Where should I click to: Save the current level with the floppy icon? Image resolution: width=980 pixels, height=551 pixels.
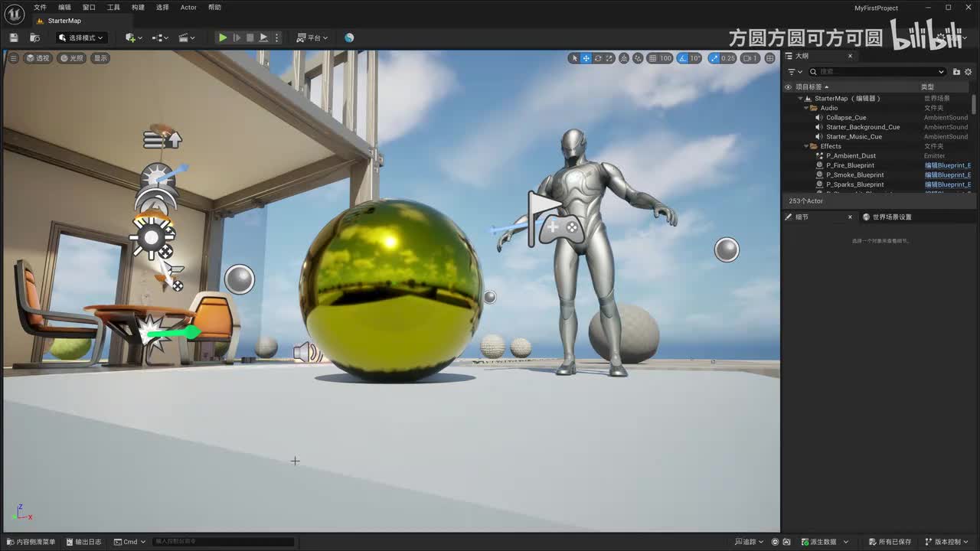14,37
